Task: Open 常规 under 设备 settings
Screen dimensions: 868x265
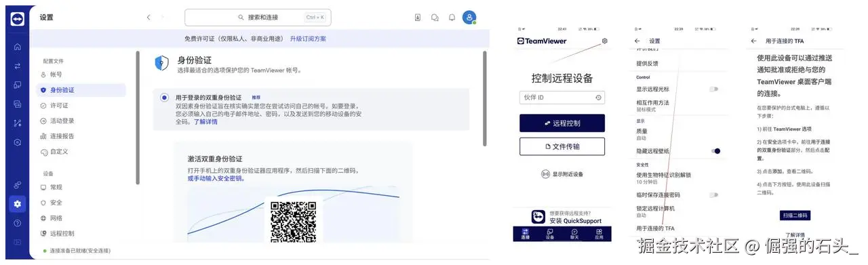Action: click(x=81, y=187)
